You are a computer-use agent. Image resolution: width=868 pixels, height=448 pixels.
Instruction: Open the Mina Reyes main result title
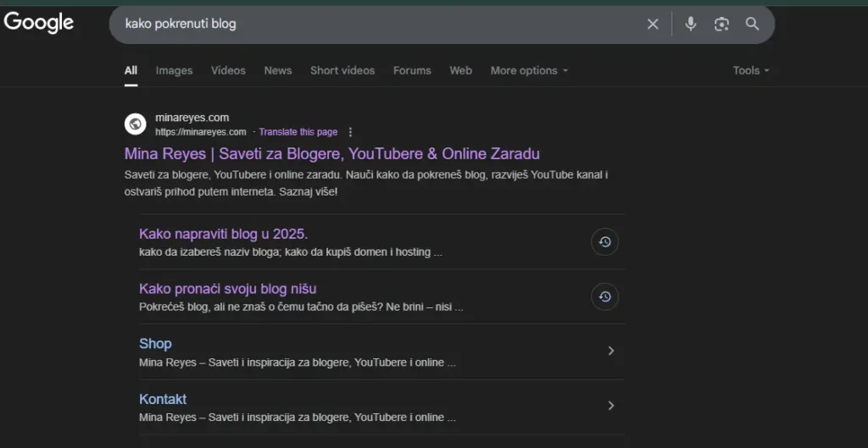point(331,153)
